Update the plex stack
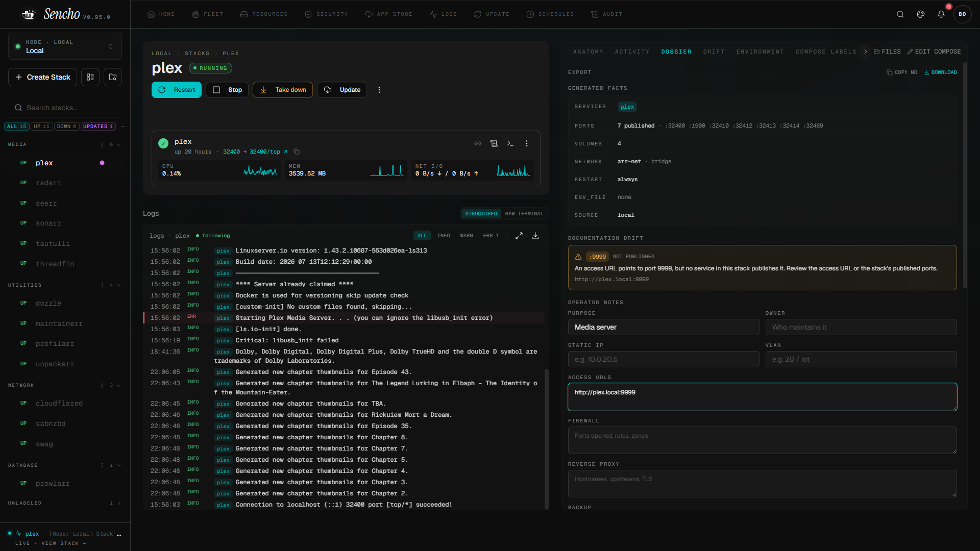The width and height of the screenshot is (980, 551). [342, 90]
